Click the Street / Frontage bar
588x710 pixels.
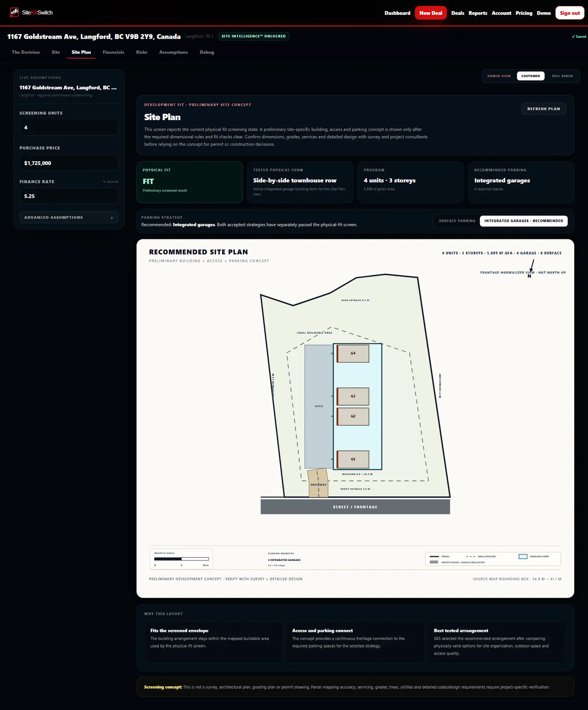(x=355, y=507)
